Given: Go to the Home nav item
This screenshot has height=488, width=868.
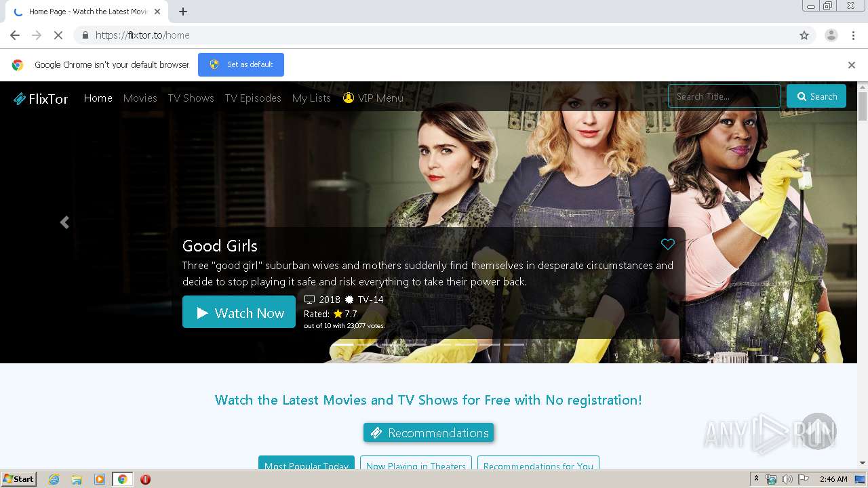Looking at the screenshot, I should pyautogui.click(x=98, y=98).
